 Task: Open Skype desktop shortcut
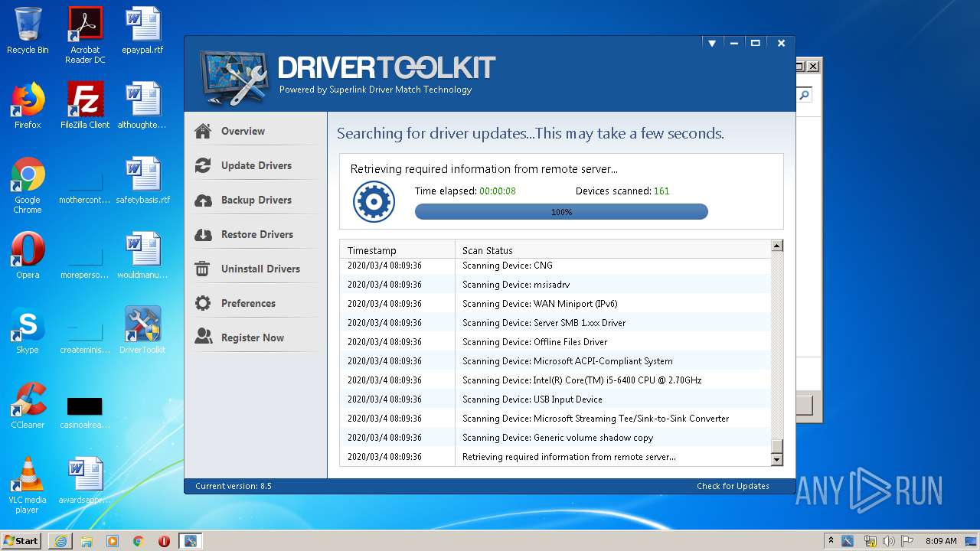coord(28,331)
